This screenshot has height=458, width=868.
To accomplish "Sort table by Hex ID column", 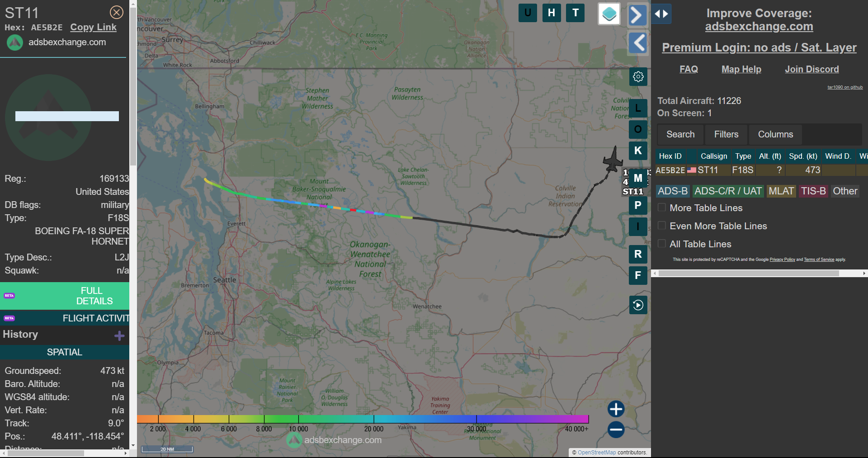I will [x=670, y=156].
